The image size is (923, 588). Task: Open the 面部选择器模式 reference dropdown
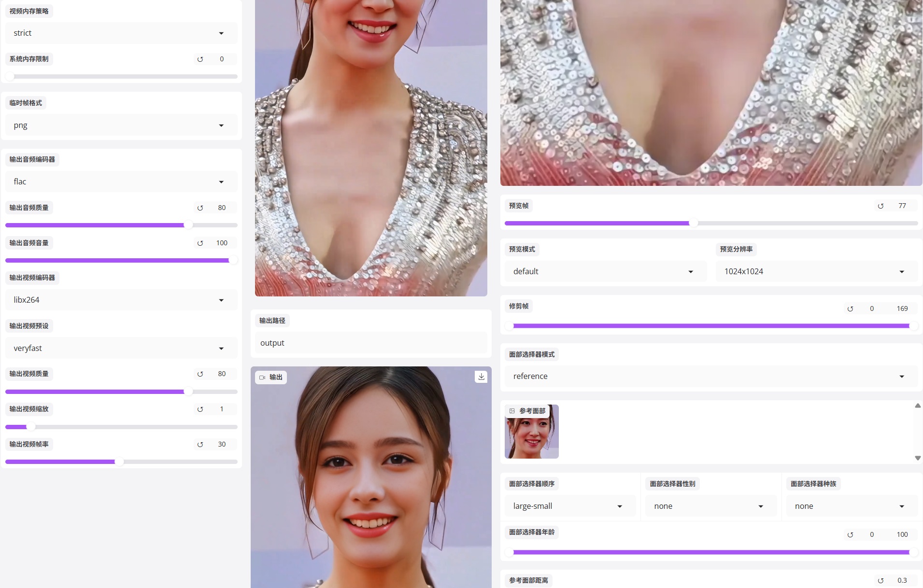point(711,377)
